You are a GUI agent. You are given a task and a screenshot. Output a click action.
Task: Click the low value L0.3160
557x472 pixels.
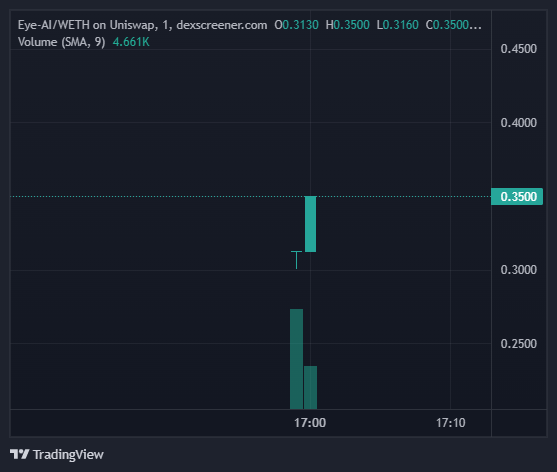(398, 25)
